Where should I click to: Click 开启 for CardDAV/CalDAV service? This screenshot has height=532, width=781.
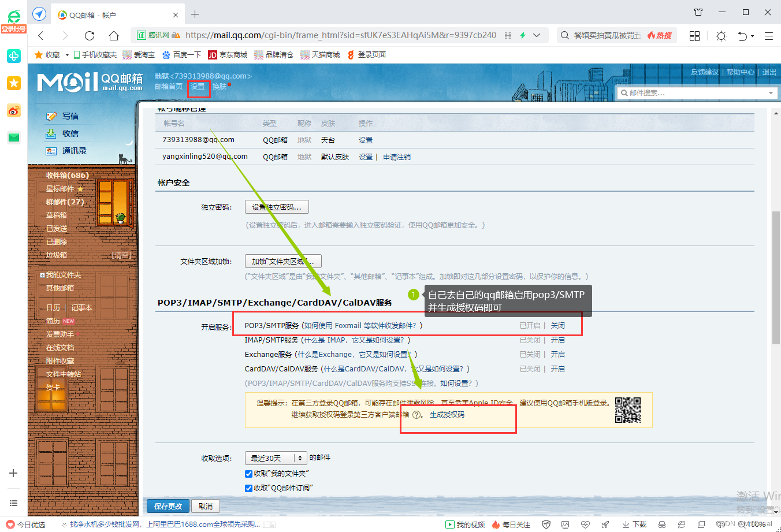[557, 369]
